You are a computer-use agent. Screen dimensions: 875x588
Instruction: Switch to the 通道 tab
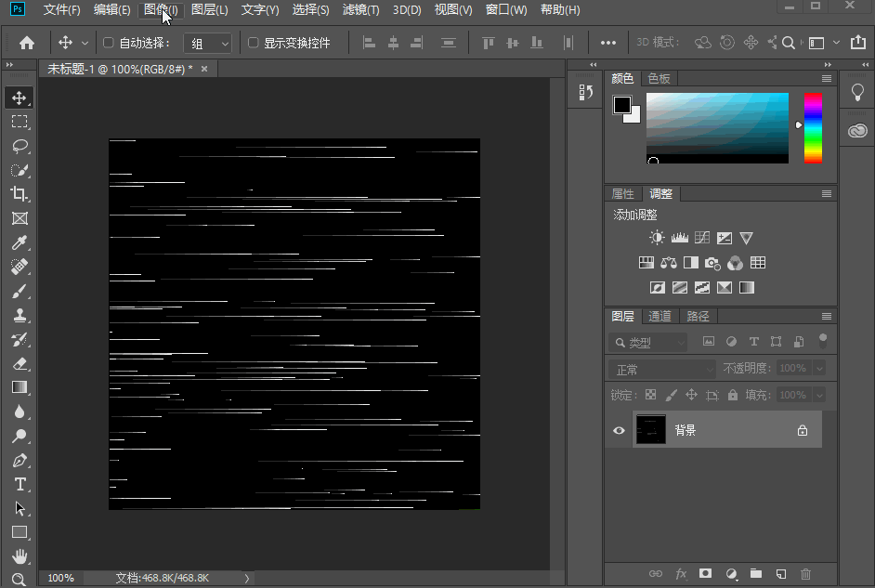660,317
